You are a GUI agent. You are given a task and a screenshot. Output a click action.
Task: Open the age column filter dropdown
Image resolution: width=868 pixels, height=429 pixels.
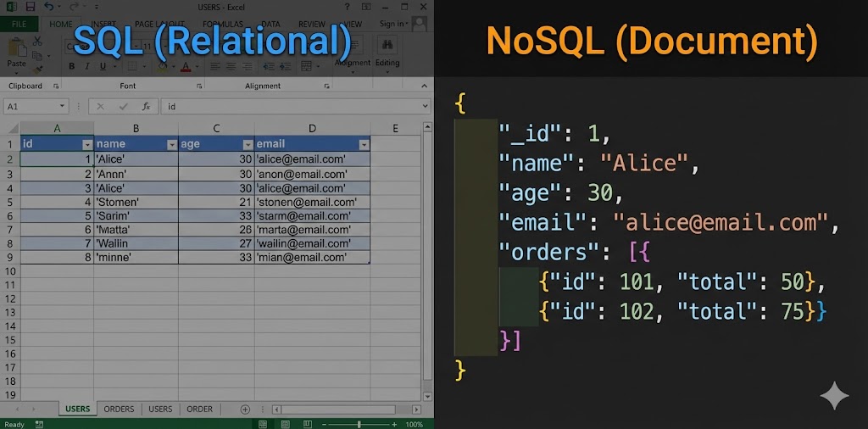(248, 144)
